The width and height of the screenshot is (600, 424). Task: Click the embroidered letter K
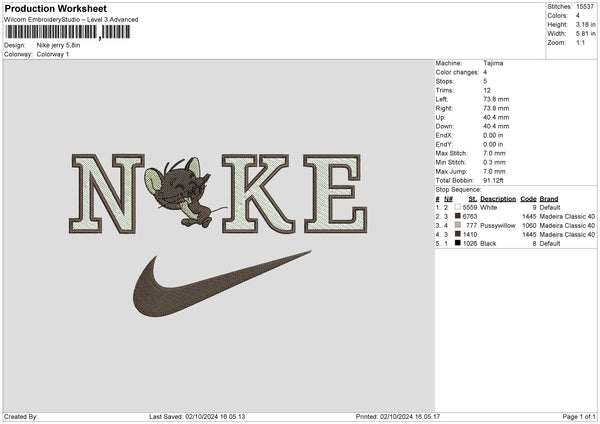259,194
